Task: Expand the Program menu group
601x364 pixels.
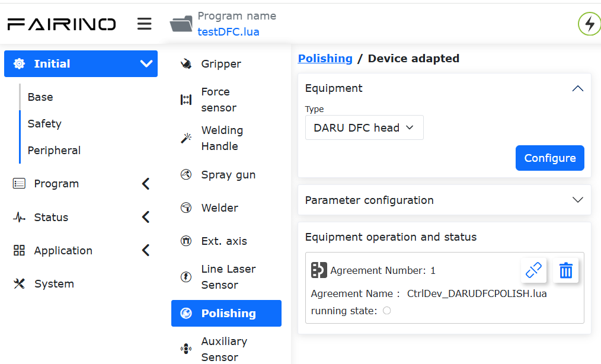Action: point(81,184)
